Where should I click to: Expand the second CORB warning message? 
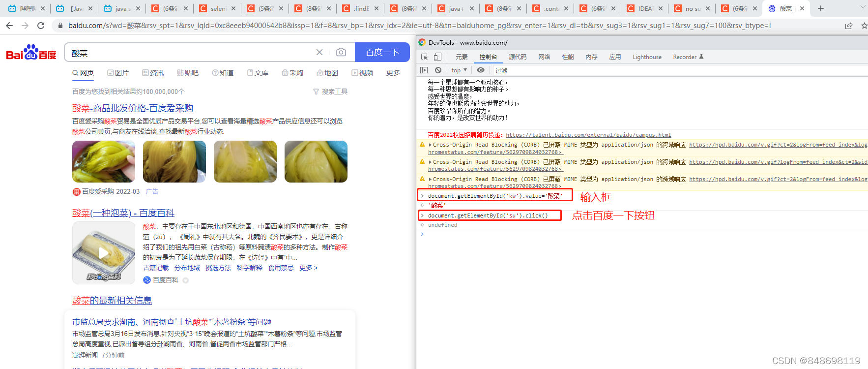click(430, 162)
